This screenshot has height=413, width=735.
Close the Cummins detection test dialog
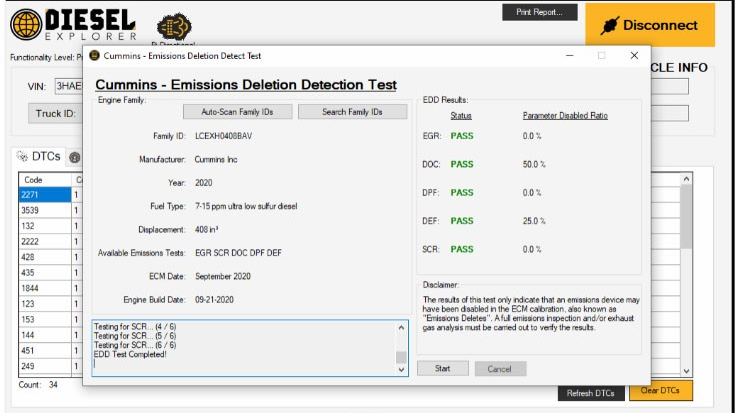634,56
